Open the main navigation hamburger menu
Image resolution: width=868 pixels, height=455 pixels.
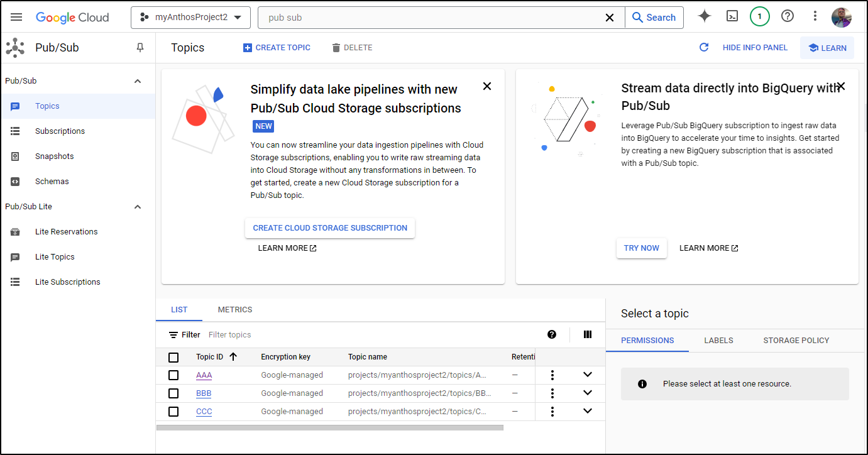[16, 17]
